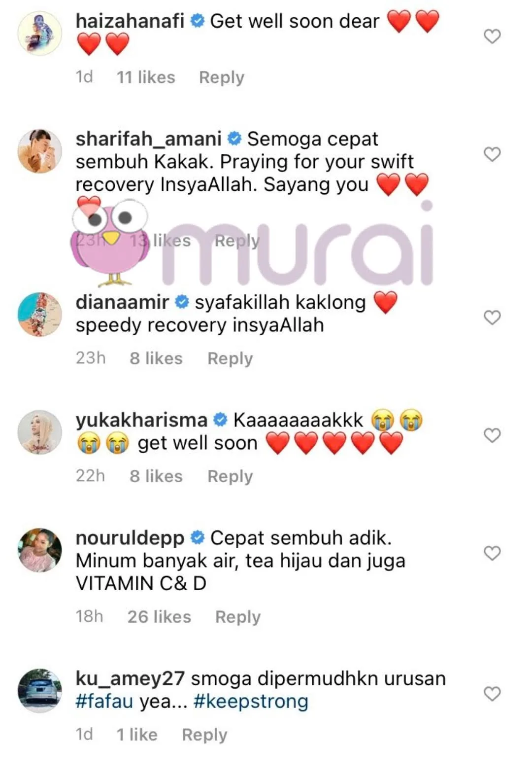Open yukakharisma's avatar photo
The image size is (532, 779).
[x=40, y=432]
